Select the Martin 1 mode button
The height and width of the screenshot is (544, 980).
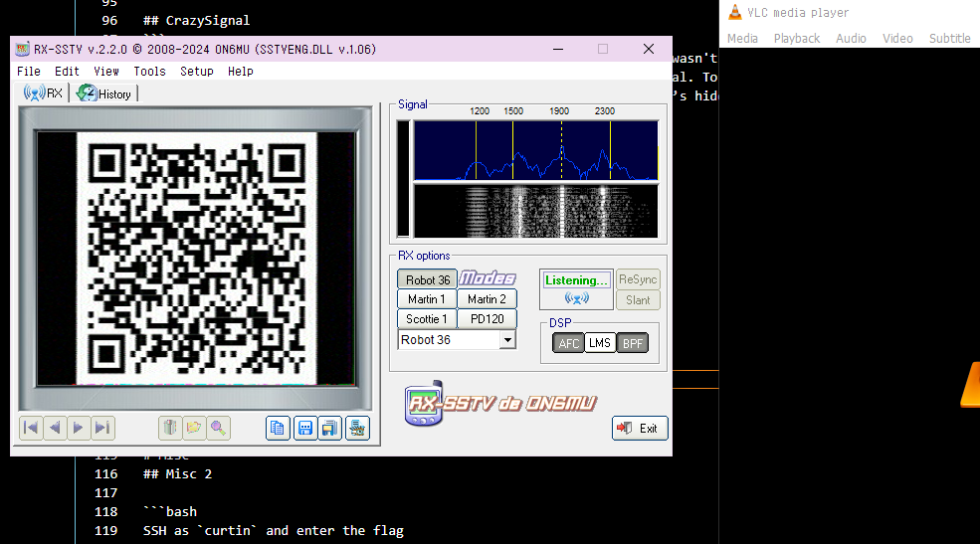click(x=427, y=299)
